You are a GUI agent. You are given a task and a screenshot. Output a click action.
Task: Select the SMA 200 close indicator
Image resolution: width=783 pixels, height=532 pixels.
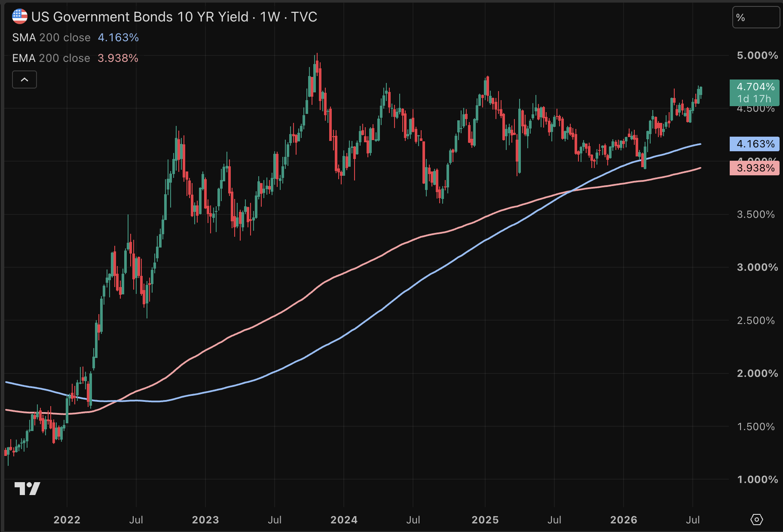[51, 38]
